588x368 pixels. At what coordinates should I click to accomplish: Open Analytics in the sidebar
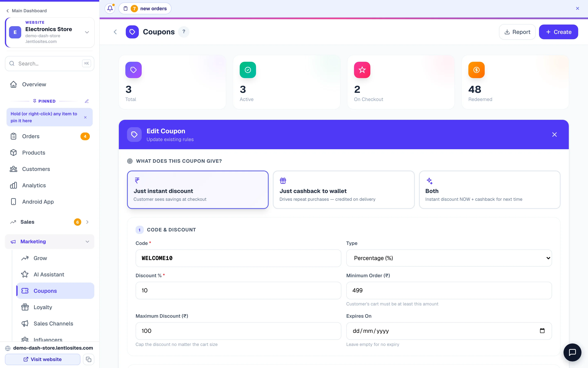[50, 185]
